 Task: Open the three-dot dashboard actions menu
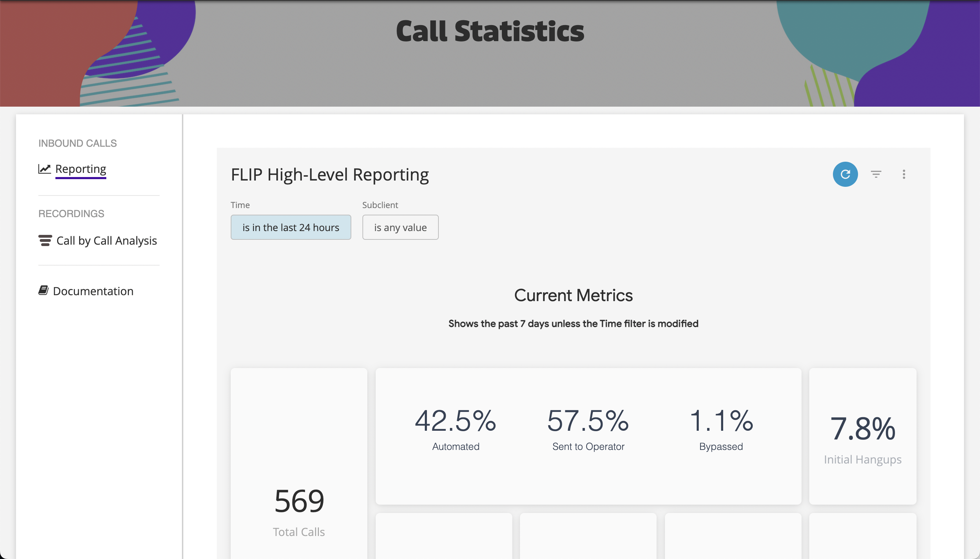(904, 174)
